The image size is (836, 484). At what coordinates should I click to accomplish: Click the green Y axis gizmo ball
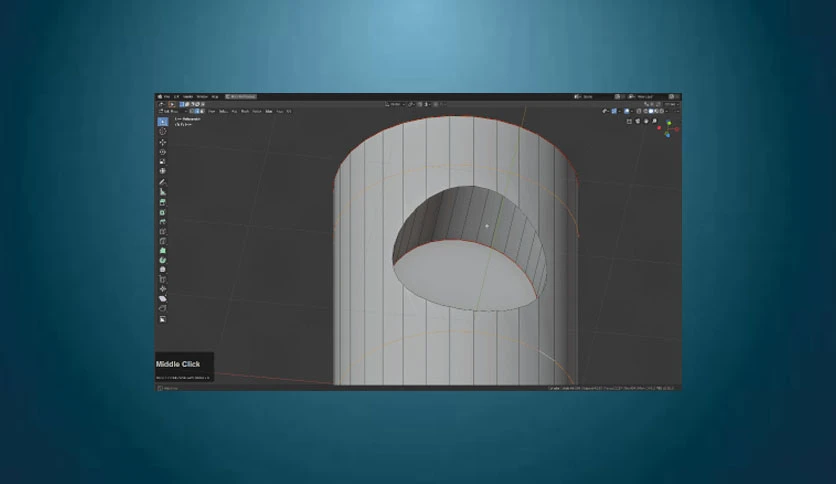[x=669, y=123]
